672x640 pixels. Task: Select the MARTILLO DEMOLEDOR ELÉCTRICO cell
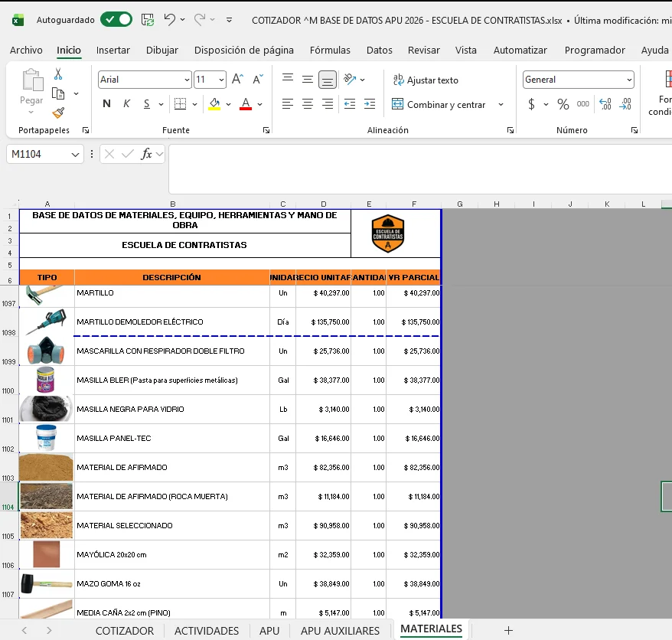172,322
